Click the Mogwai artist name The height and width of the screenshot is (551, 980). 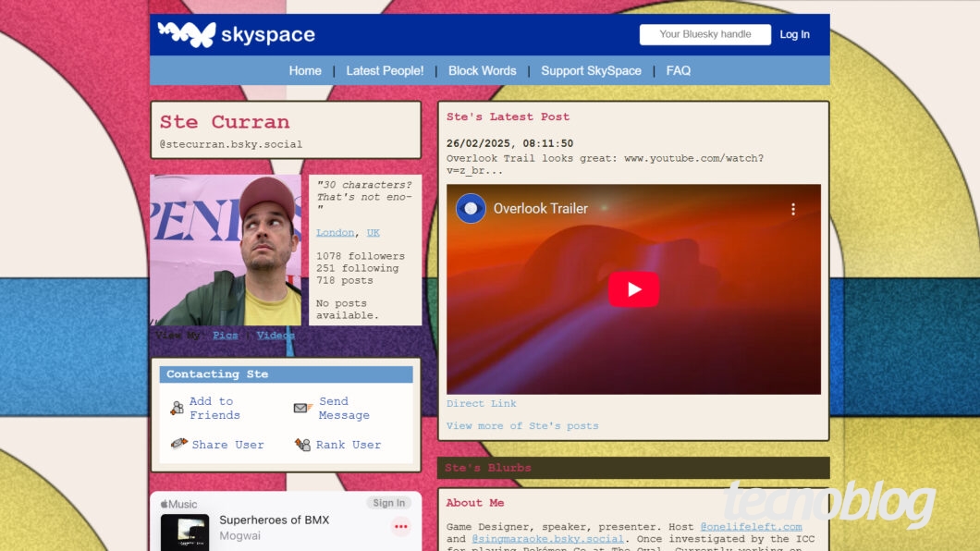pos(239,536)
